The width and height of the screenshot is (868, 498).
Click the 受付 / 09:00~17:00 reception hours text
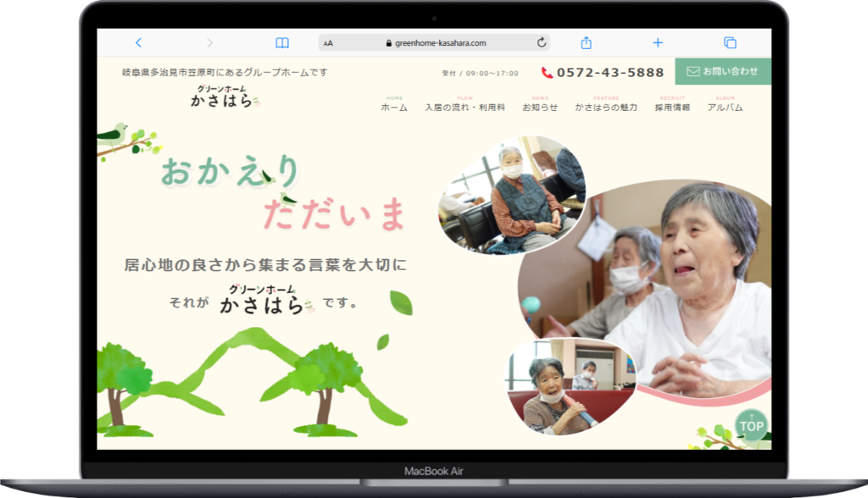click(x=480, y=73)
